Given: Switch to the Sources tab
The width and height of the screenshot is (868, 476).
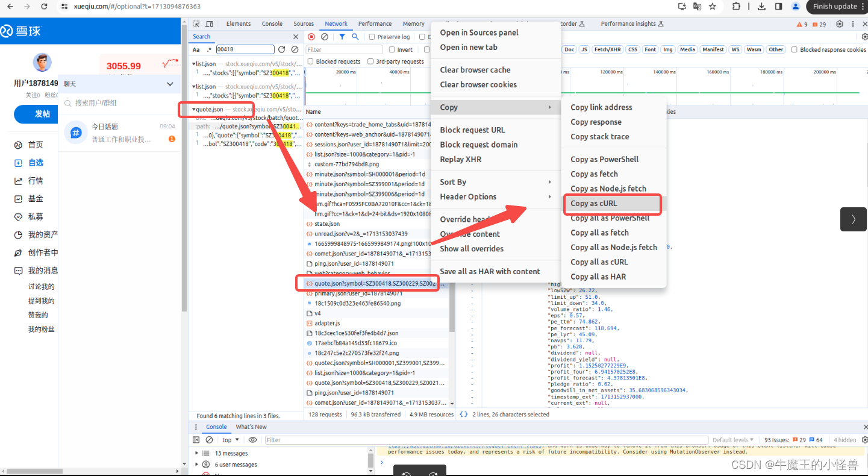Looking at the screenshot, I should coord(304,24).
